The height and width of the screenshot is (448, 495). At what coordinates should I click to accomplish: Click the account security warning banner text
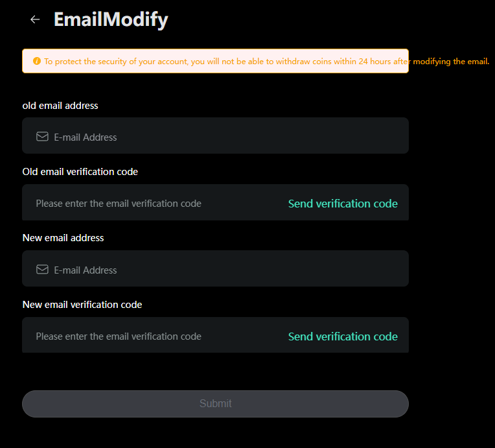pos(266,62)
